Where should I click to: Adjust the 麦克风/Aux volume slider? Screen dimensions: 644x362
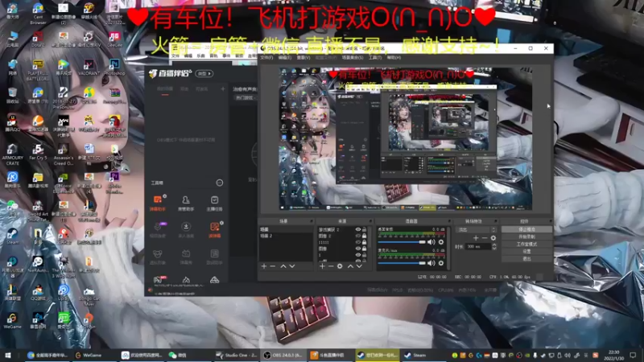402,263
